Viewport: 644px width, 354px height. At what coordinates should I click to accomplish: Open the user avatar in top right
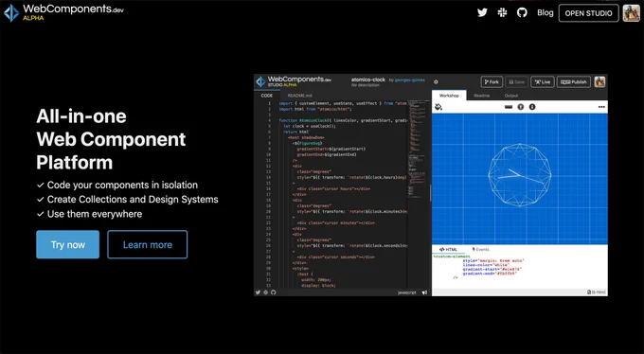(632, 13)
